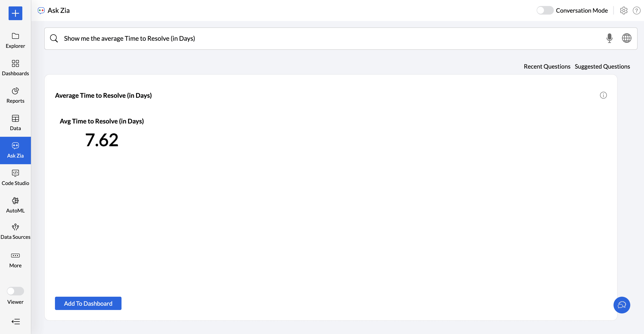Collapse the left sidebar panel
This screenshot has width=644, height=334.
coord(15,321)
